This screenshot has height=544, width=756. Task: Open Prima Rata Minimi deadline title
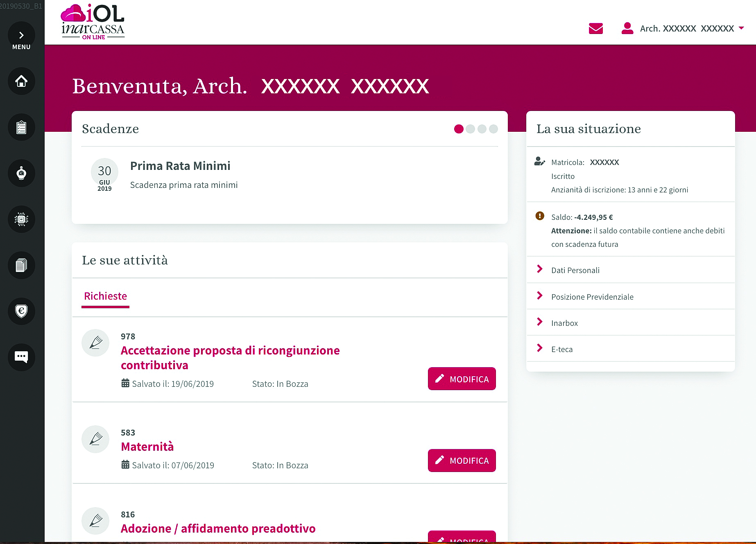coord(180,166)
